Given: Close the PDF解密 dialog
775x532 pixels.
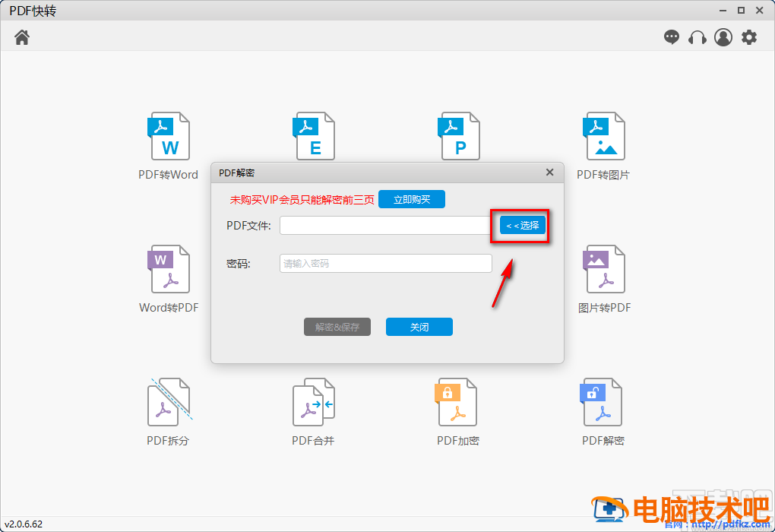Looking at the screenshot, I should (549, 172).
